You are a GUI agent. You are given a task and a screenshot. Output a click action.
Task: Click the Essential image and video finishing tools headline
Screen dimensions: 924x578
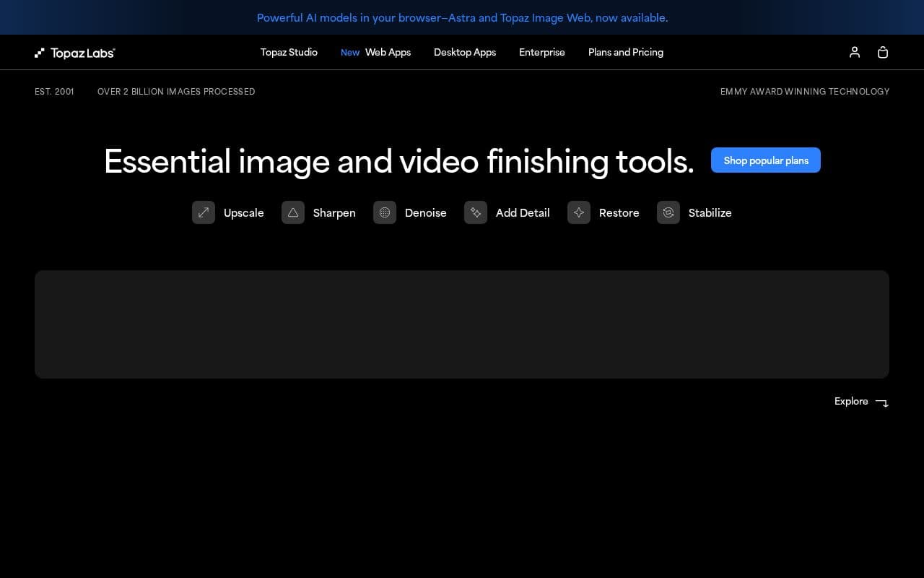tap(399, 161)
